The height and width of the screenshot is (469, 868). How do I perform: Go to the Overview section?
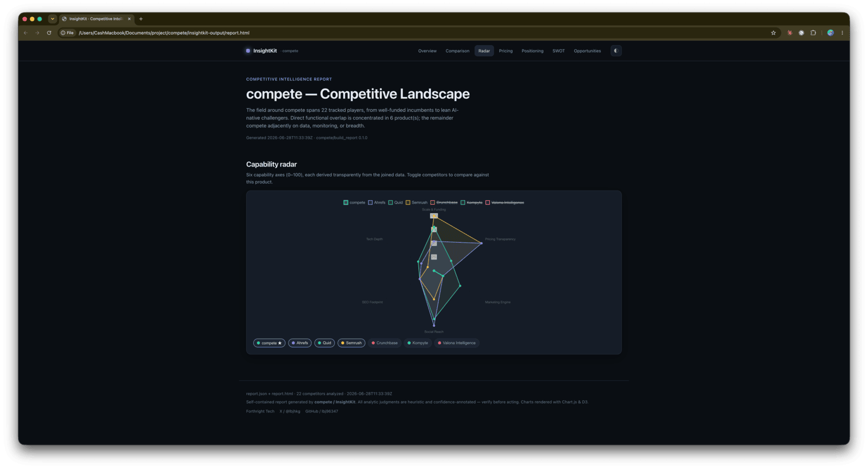[427, 51]
